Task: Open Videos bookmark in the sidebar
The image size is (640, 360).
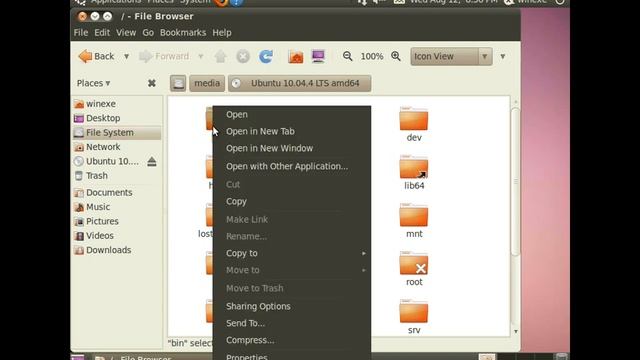Action: point(117,236)
